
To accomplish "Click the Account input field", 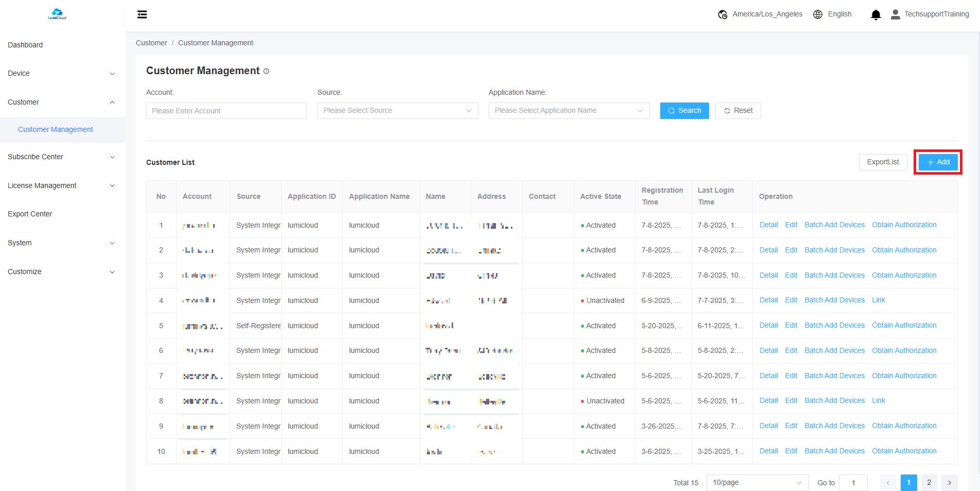I will [x=226, y=111].
